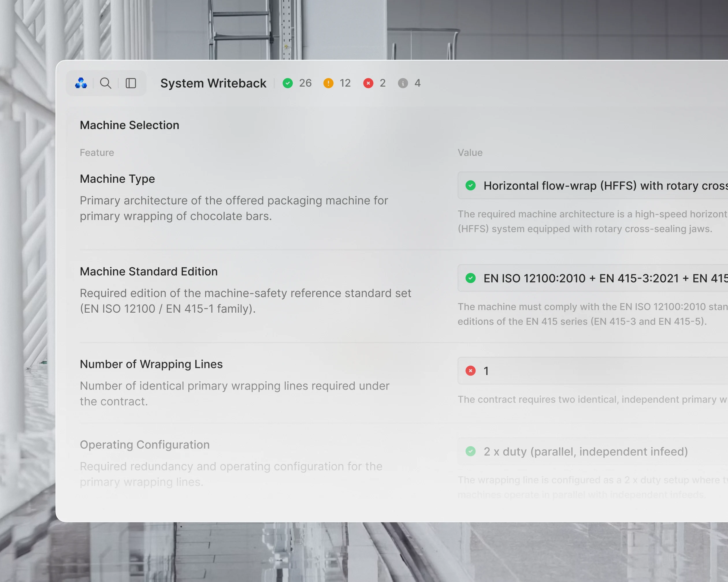This screenshot has height=582, width=728.
Task: Filter by orange warning count 12
Action: pyautogui.click(x=337, y=83)
